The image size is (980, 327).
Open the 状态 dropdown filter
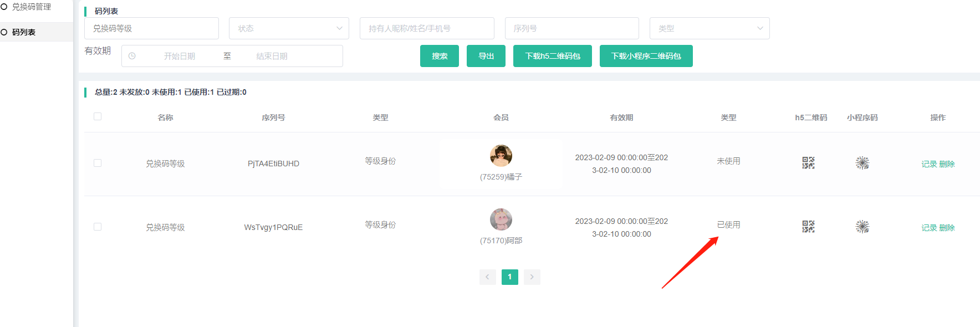click(x=289, y=28)
